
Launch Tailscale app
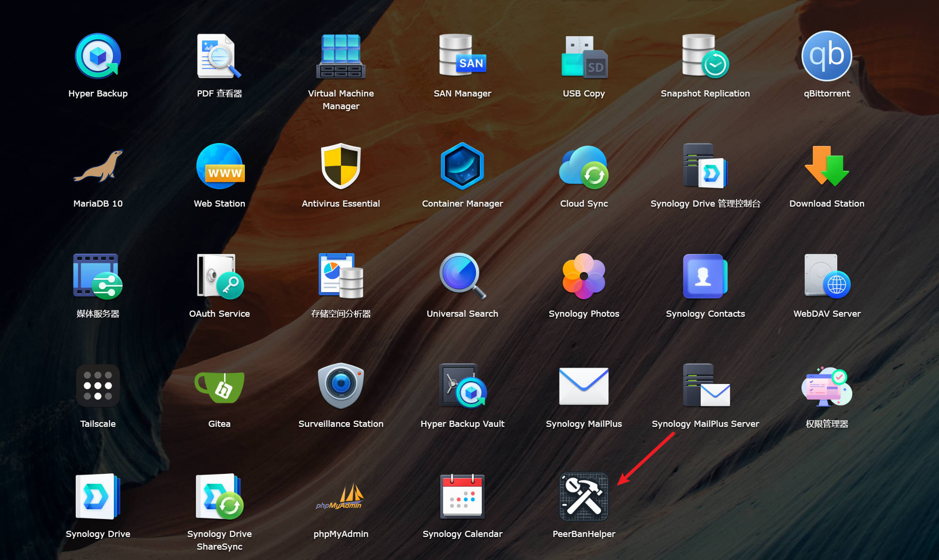click(98, 386)
